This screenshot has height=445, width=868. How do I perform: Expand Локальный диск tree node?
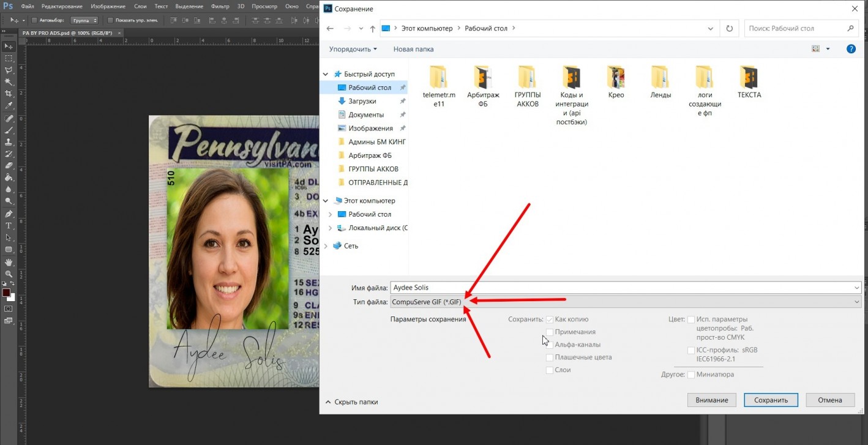click(x=331, y=228)
